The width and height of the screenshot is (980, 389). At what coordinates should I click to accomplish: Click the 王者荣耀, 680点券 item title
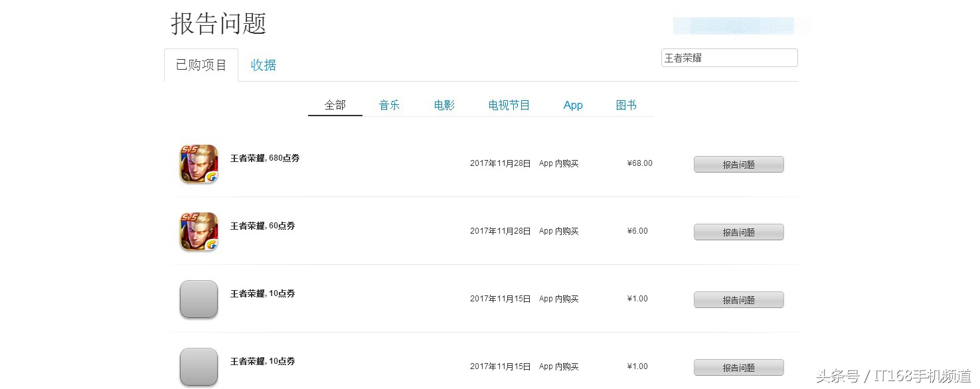264,158
